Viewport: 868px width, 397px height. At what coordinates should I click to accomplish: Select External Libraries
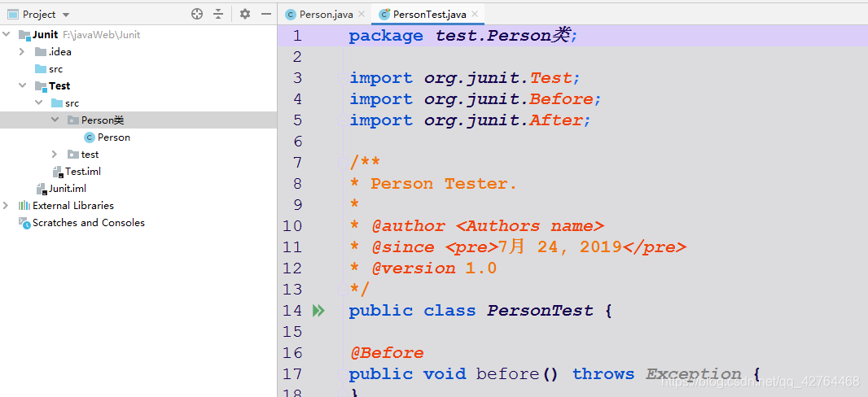click(73, 206)
